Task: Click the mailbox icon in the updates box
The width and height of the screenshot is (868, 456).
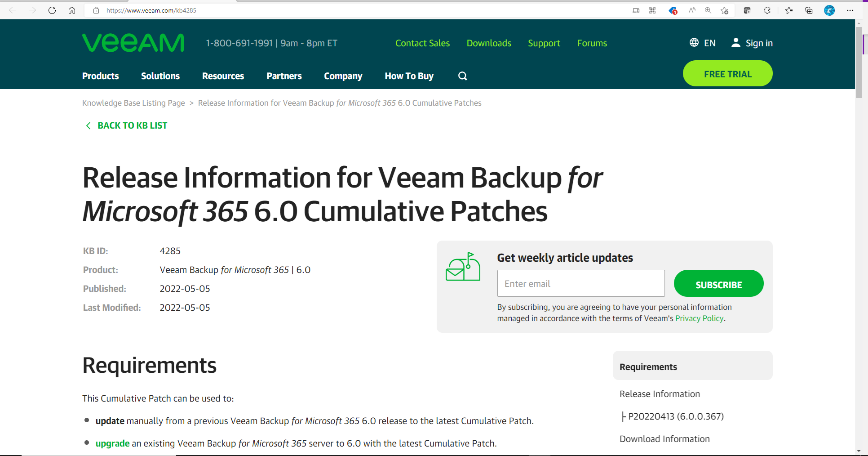Action: pos(463,267)
